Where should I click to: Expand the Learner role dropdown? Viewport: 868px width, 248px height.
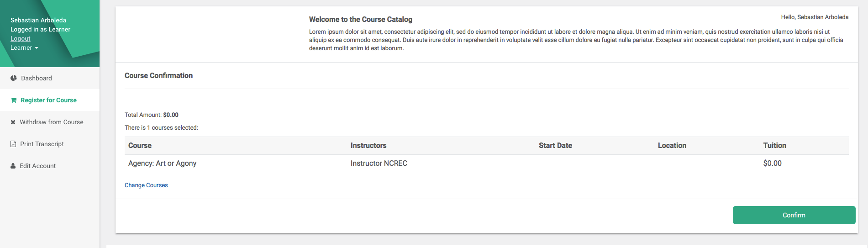[x=25, y=47]
